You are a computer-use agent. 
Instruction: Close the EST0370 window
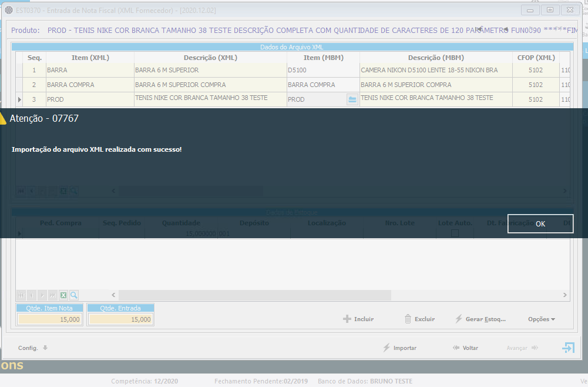click(570, 10)
